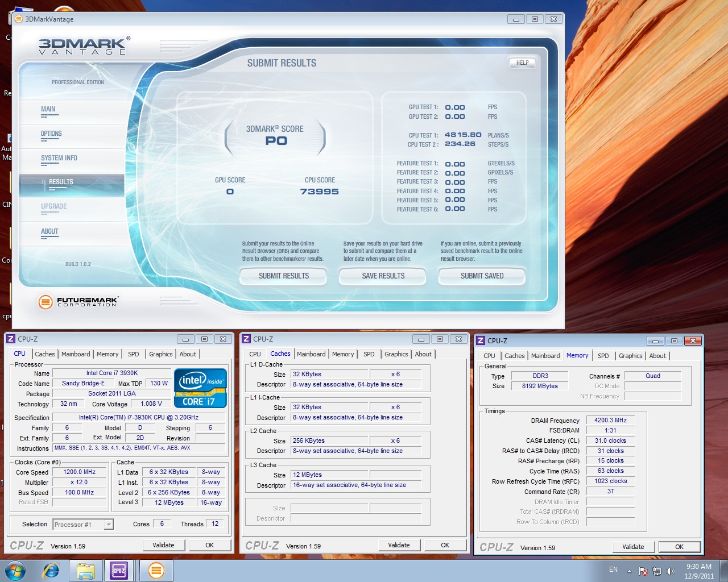Click Validate in the left CPU-Z window
Screen dimensions: 728x582
[163, 545]
